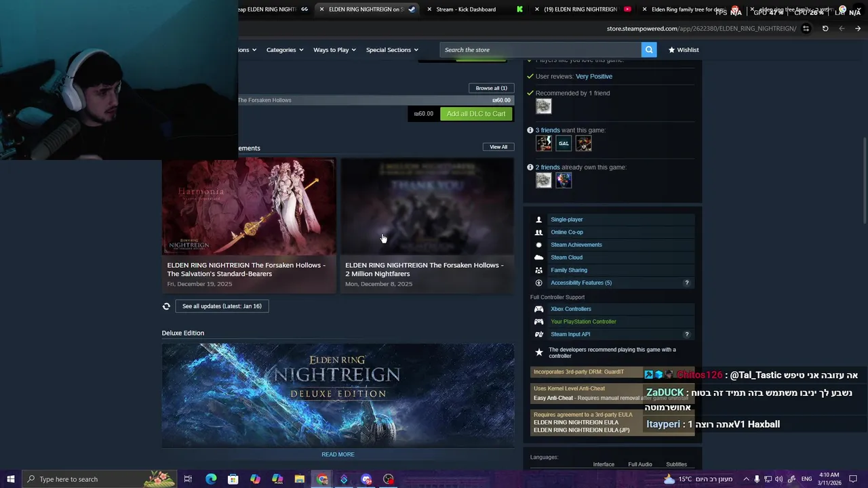
Task: Click the Steam Input API icon
Action: (538, 334)
